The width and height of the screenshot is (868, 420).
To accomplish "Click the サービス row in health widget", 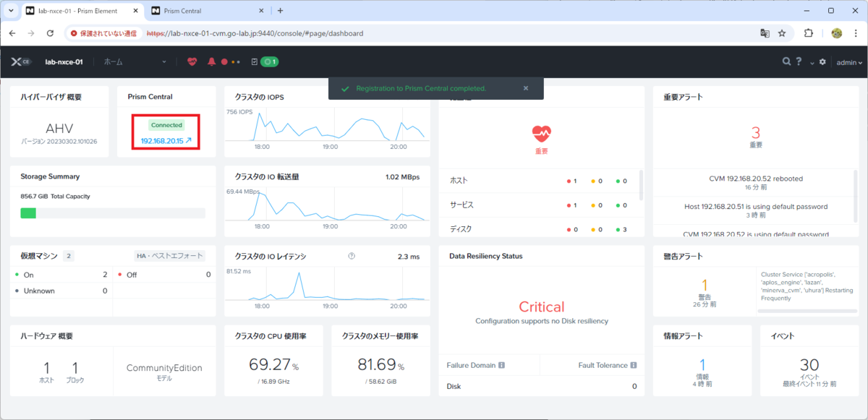I will click(539, 205).
